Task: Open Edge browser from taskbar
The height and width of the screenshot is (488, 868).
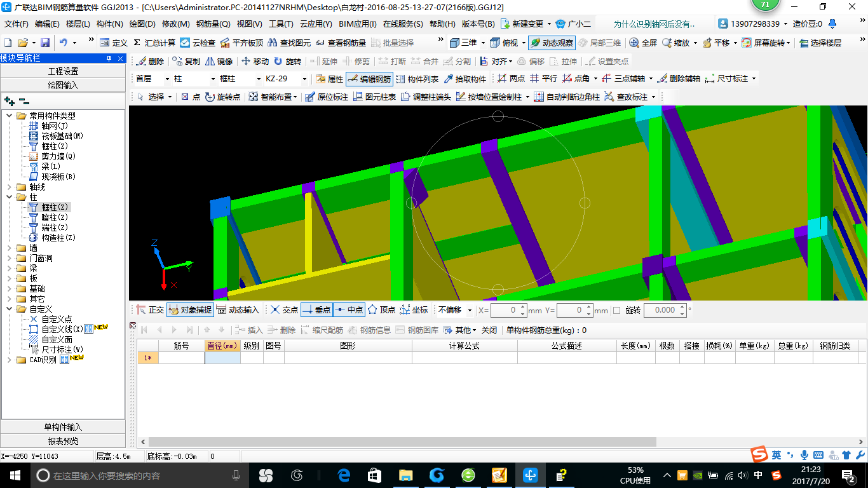Action: [344, 475]
